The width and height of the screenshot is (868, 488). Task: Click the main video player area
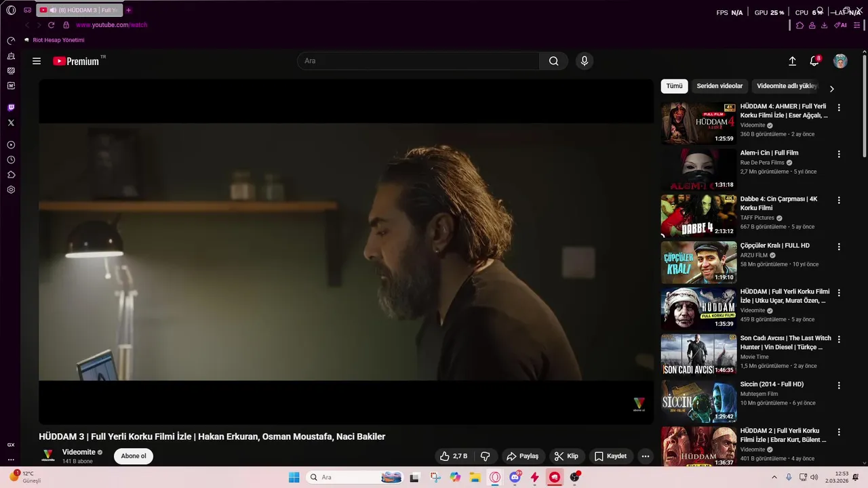click(346, 251)
